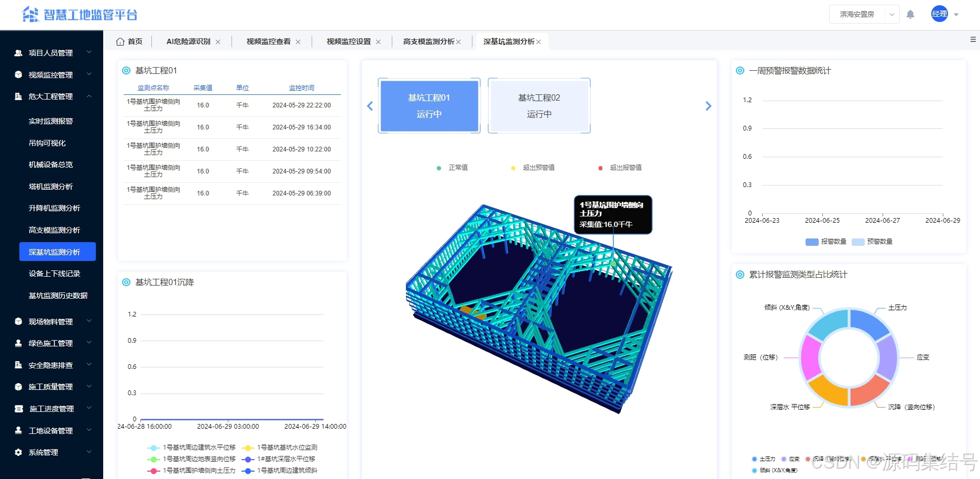Click the 土压力 donut chart segment
The image size is (980, 479).
click(x=868, y=323)
